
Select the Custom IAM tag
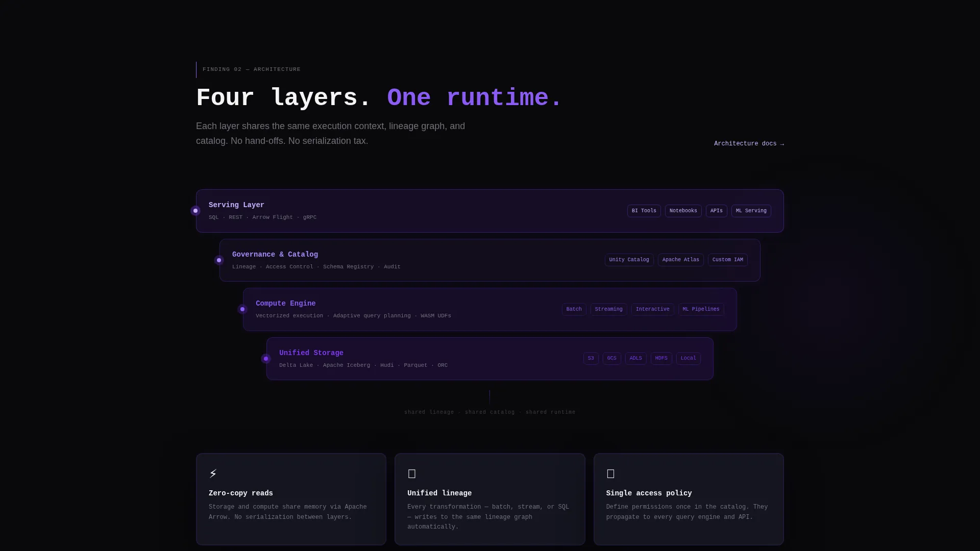click(727, 260)
